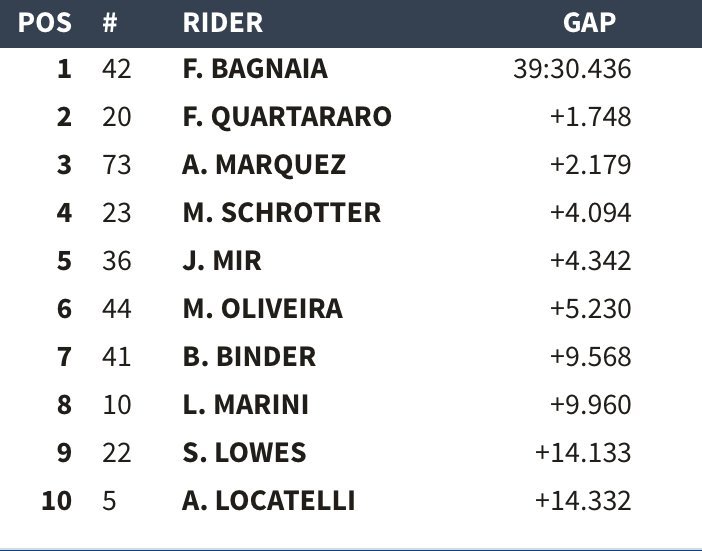Screen dimensions: 702x551
Task: Choose J. Mir in the results
Action: point(222,261)
